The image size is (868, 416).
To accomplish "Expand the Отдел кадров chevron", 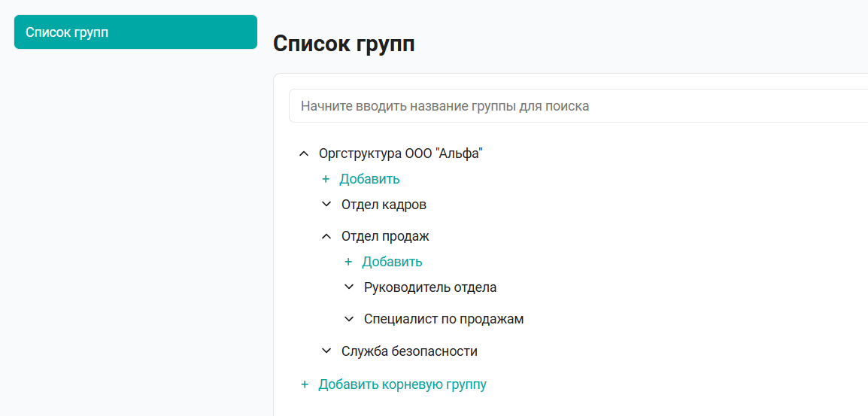I will [326, 205].
